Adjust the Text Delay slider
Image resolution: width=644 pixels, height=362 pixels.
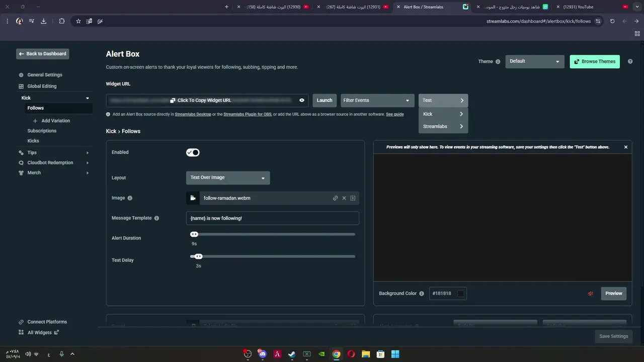[198, 256]
